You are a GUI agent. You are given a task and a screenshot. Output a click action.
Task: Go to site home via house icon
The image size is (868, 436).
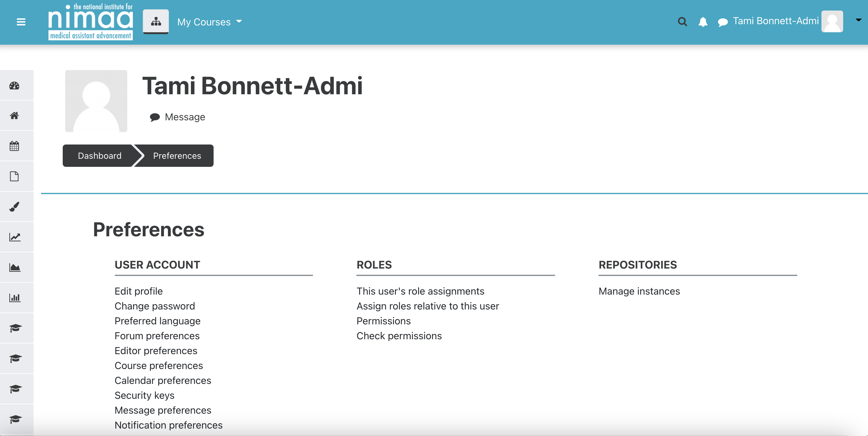click(x=15, y=115)
